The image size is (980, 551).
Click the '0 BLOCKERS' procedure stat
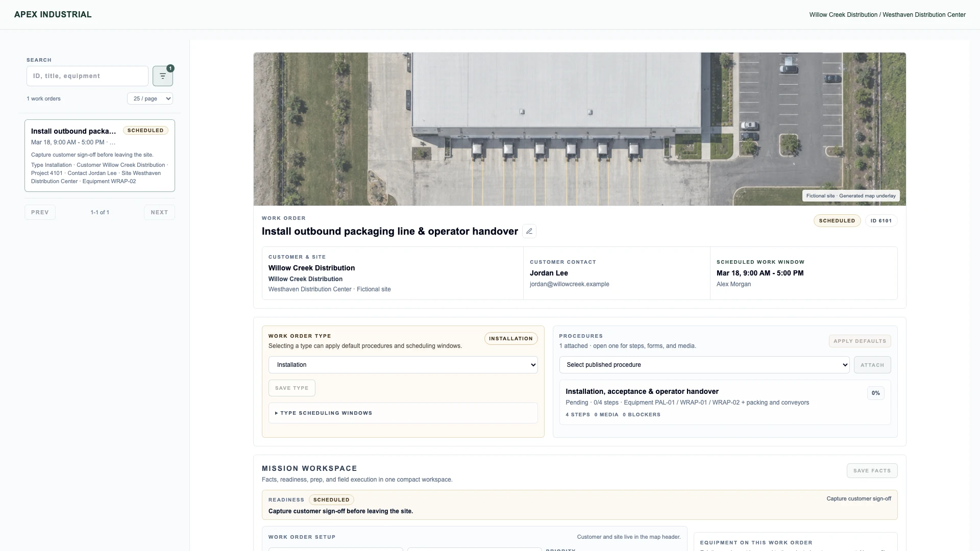pyautogui.click(x=642, y=415)
